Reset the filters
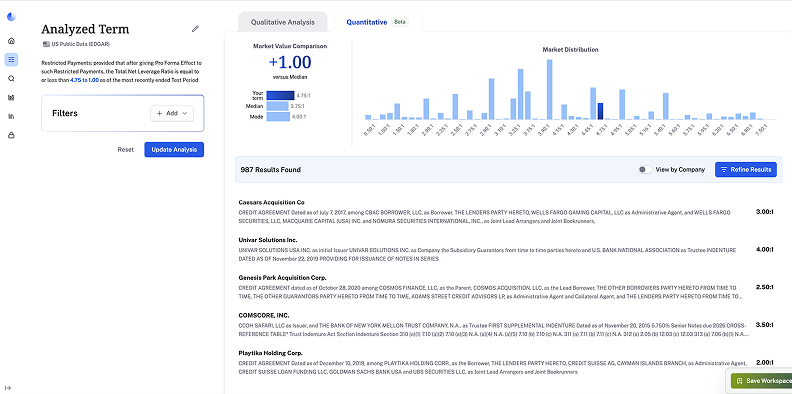The width and height of the screenshot is (792, 394). tap(126, 150)
